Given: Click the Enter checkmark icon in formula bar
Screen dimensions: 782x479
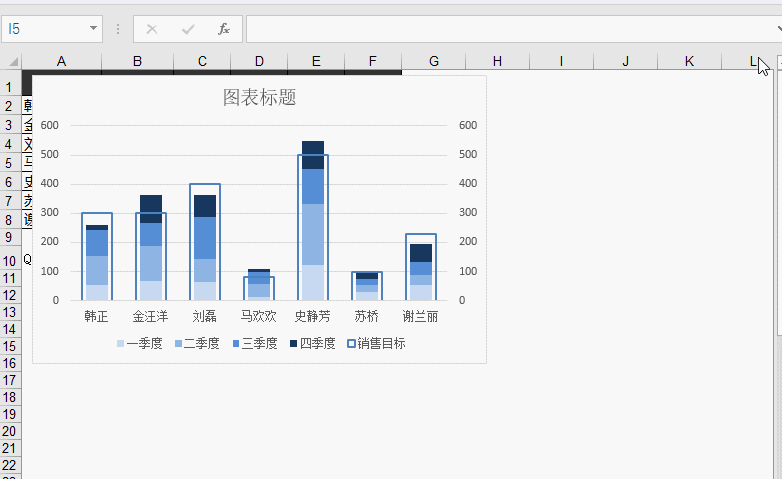Looking at the screenshot, I should (188, 29).
